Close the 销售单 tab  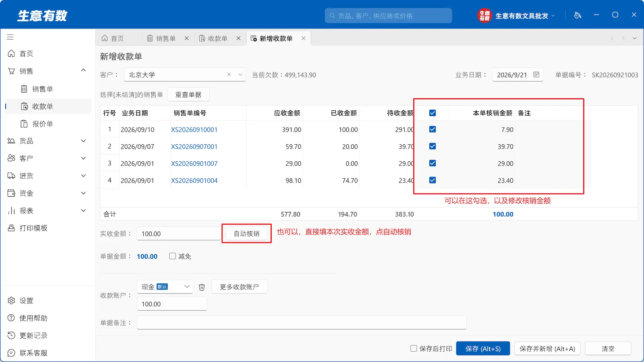point(187,38)
